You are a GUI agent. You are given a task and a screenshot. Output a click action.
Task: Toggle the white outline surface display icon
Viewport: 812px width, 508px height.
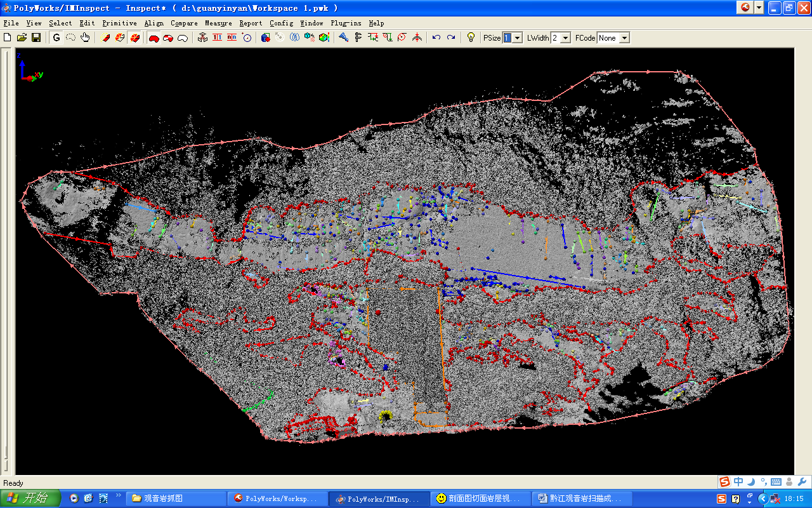[x=183, y=38]
